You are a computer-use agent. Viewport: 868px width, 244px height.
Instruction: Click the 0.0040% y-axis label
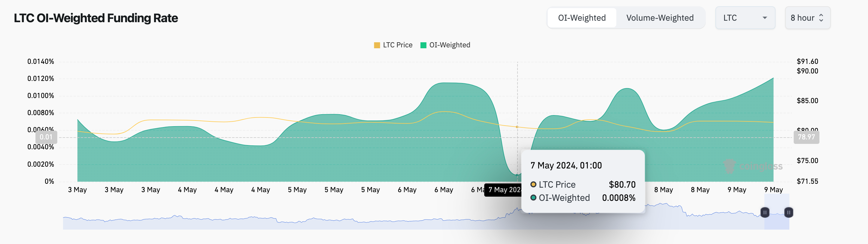41,147
